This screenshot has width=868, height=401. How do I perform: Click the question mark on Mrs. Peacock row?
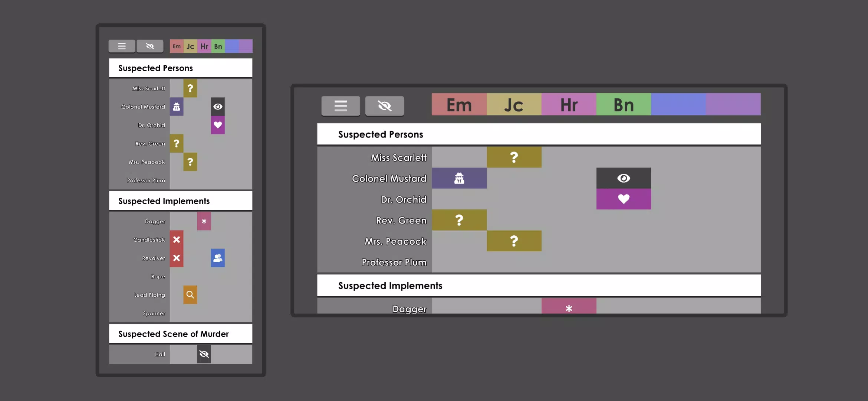pyautogui.click(x=514, y=241)
